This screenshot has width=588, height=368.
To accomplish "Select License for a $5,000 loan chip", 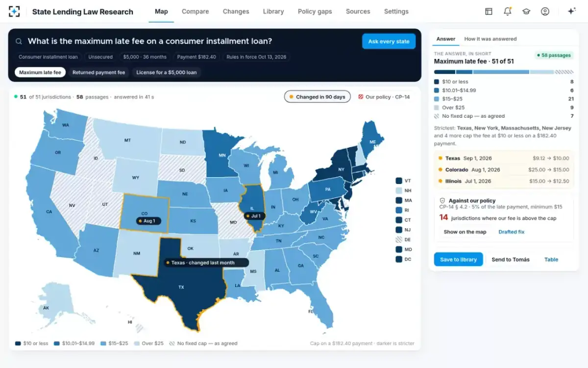I will click(167, 72).
